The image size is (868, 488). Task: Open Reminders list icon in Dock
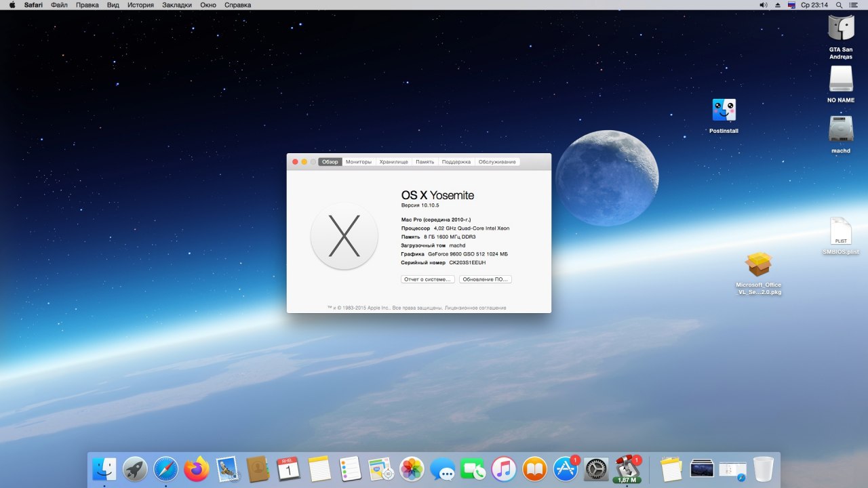[x=350, y=468]
